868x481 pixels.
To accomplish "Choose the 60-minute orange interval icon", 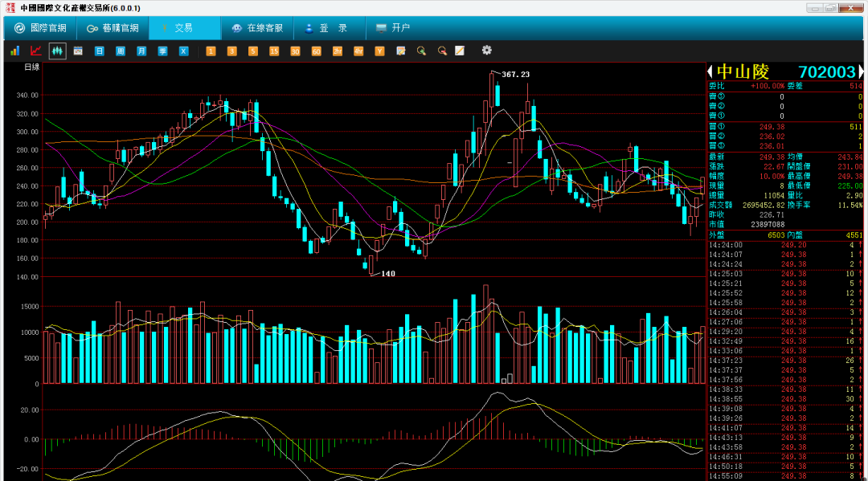I will 316,51.
